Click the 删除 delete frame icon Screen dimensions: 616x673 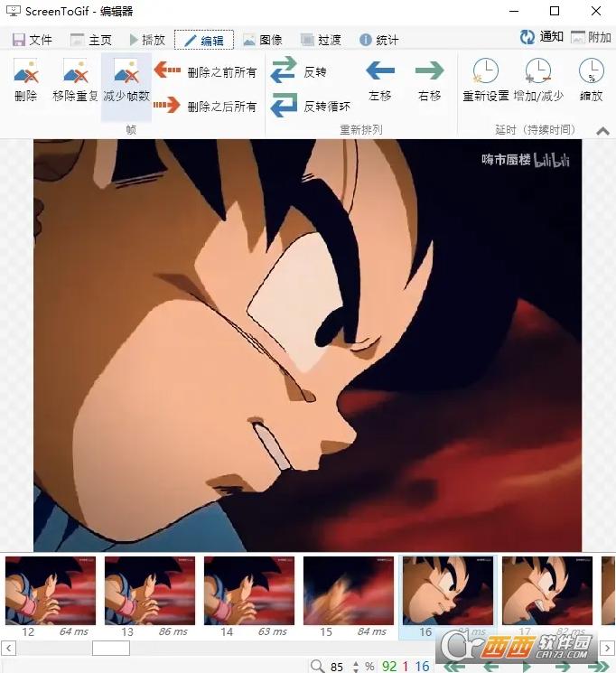(x=26, y=70)
